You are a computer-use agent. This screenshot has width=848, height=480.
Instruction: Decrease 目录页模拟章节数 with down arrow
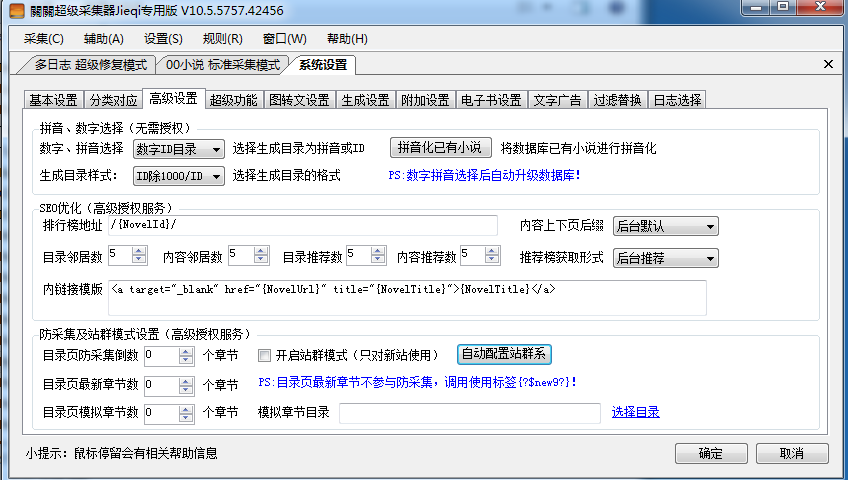click(186, 418)
